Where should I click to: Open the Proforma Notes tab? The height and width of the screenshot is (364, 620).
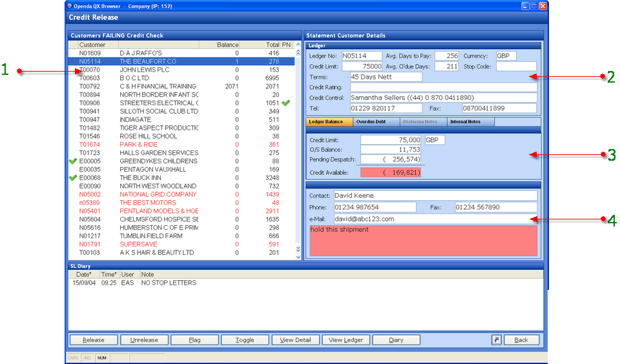423,122
